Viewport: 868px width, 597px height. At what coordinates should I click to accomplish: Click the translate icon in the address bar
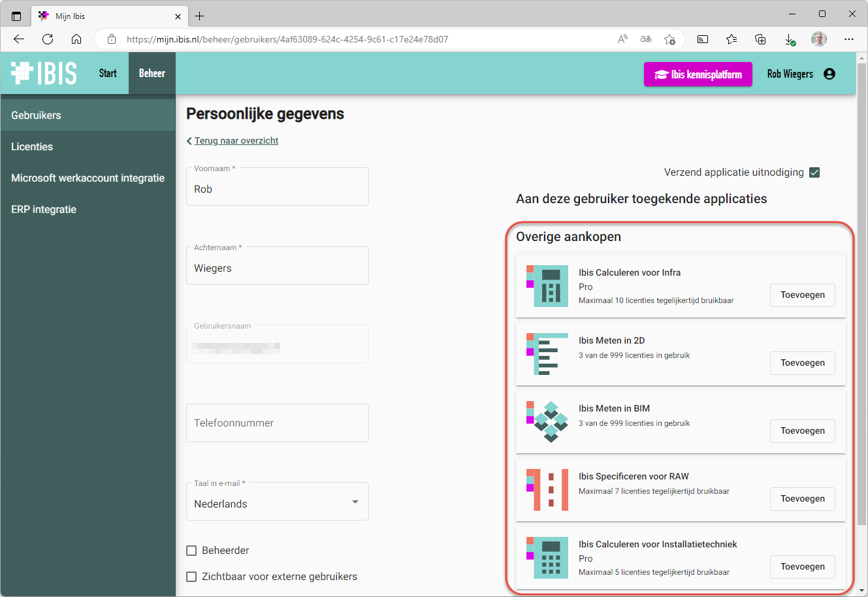tap(646, 39)
